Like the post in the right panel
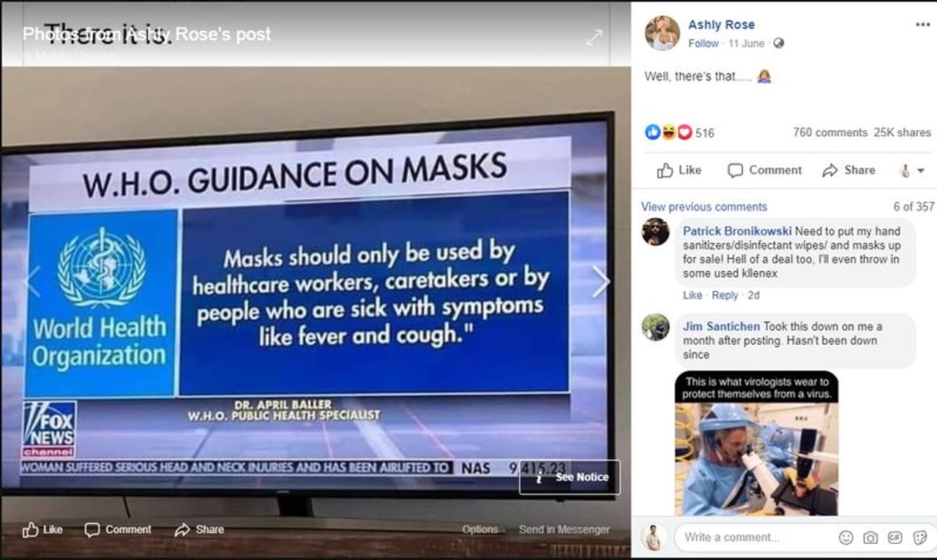 click(679, 170)
